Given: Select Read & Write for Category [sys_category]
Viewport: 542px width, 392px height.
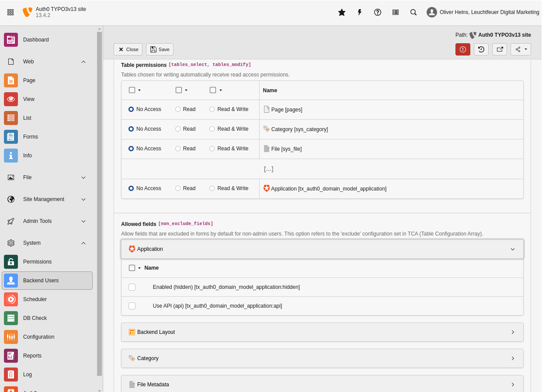Looking at the screenshot, I should pyautogui.click(x=212, y=129).
